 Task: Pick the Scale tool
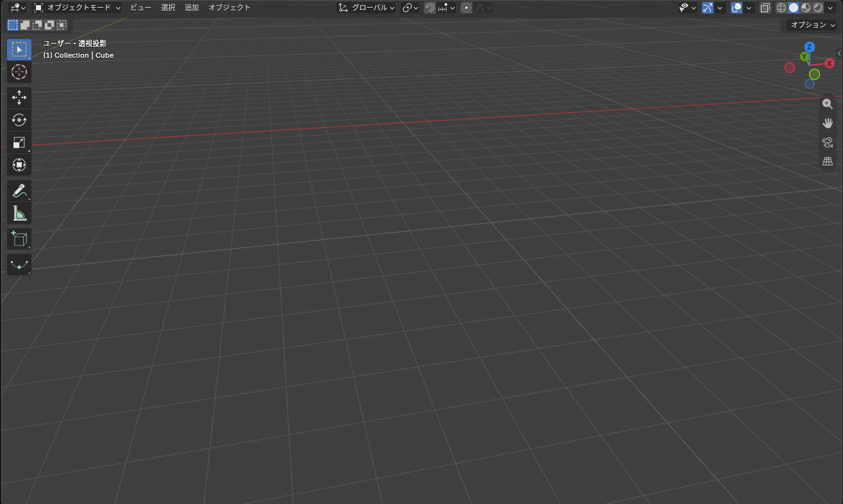coord(19,142)
